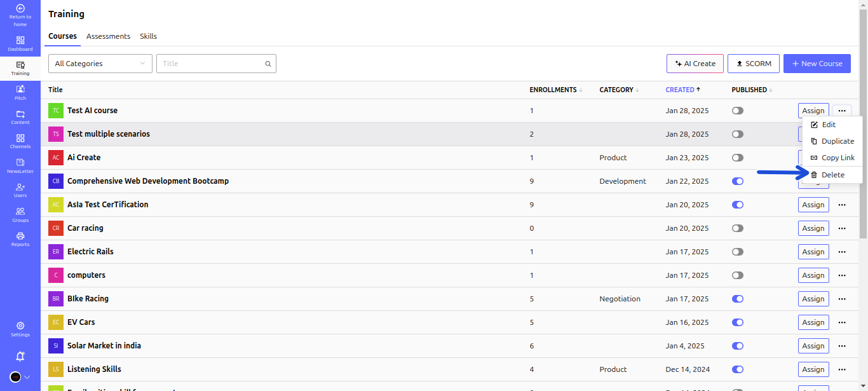
Task: Switch to the Assessments tab
Action: (x=108, y=36)
